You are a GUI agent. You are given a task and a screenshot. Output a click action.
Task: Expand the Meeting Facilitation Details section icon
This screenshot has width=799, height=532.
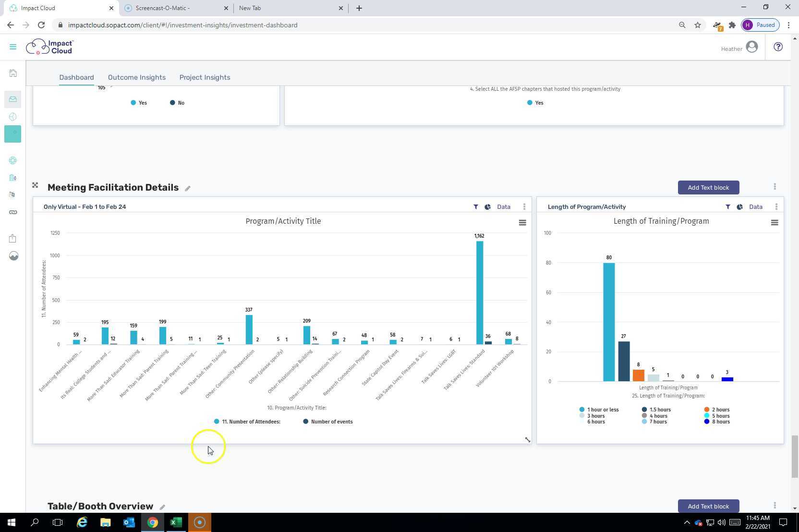(35, 185)
